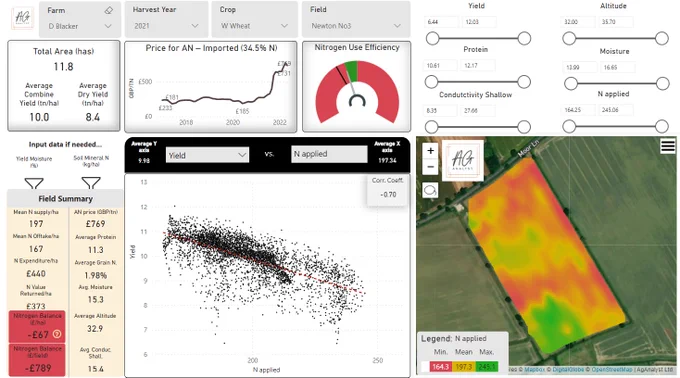This screenshot has height=378, width=680.
Task: Open the Field dropdown showing Newton No3
Action: (x=356, y=26)
